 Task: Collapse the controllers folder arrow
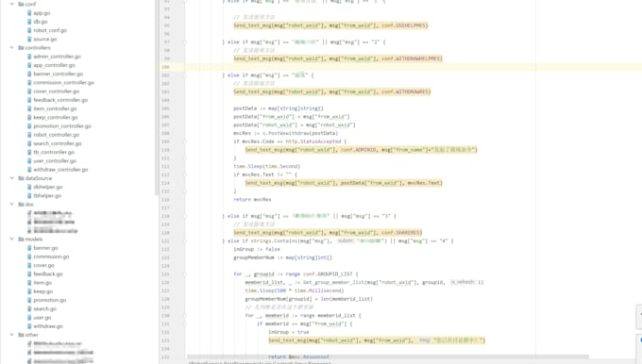[x=12, y=48]
